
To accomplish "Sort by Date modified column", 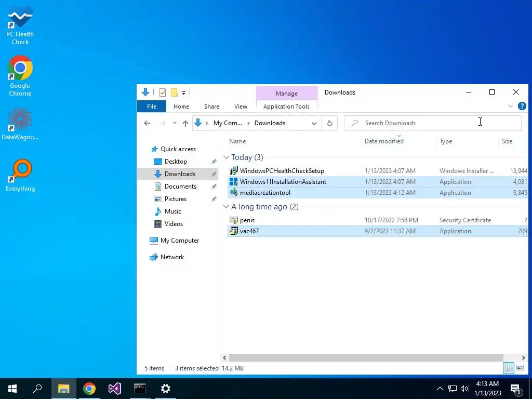I will click(x=399, y=141).
